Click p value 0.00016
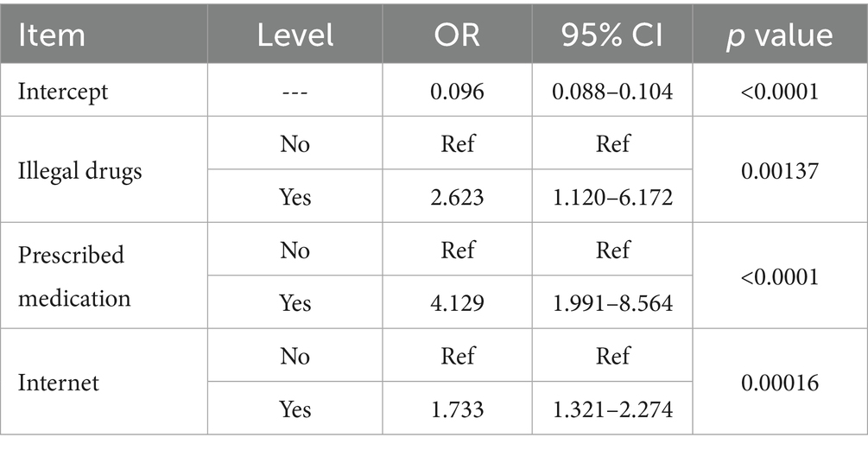Viewport: 868px width, 450px height. (x=779, y=383)
